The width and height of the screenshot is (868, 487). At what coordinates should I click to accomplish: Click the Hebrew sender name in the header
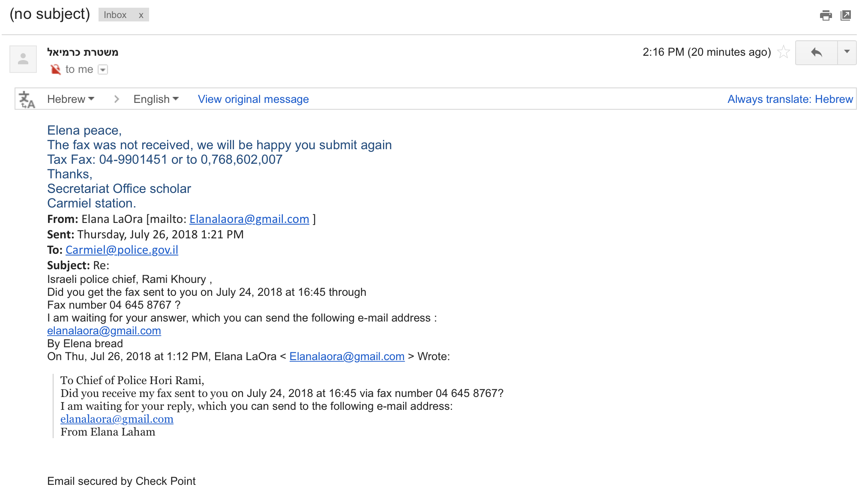tap(83, 52)
